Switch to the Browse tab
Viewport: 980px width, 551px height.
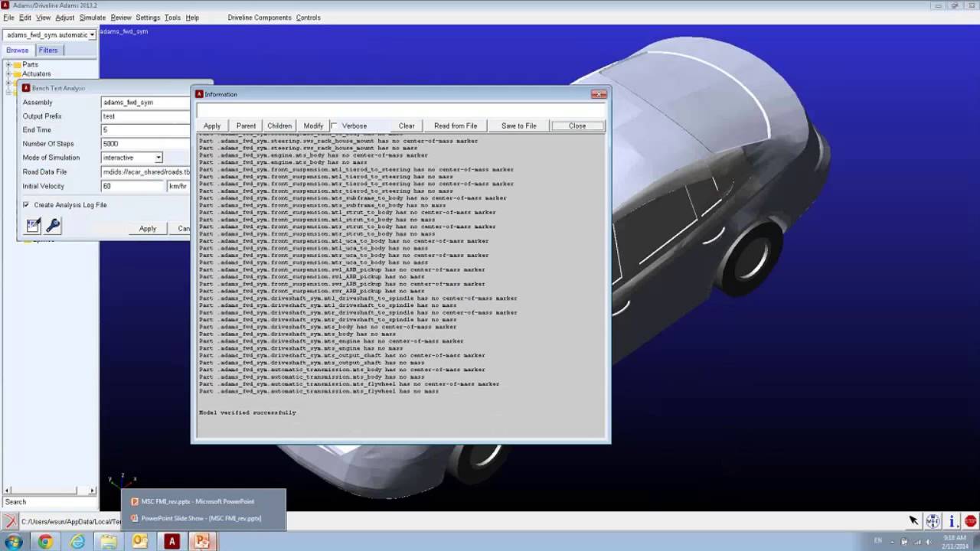coord(18,51)
